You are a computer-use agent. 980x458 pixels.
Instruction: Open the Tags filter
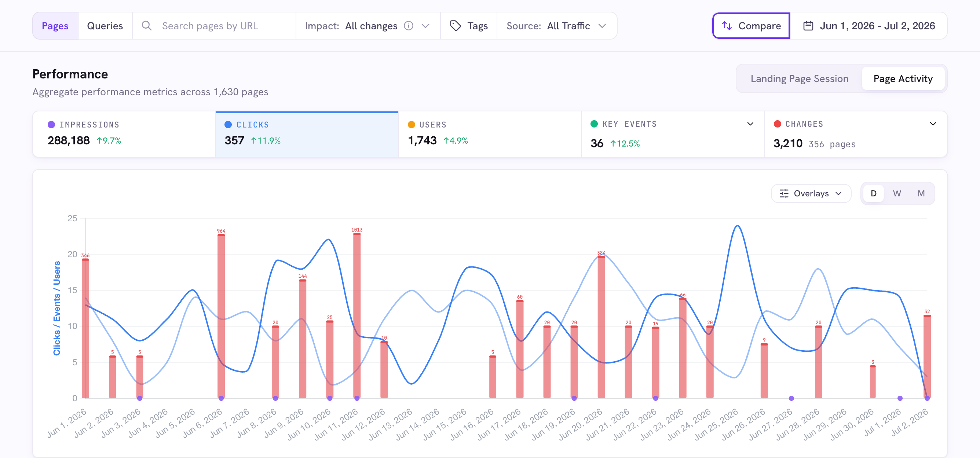(x=469, y=26)
